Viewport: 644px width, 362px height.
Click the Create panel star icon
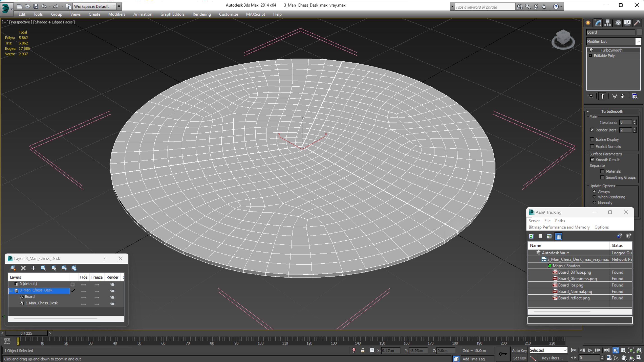point(588,23)
